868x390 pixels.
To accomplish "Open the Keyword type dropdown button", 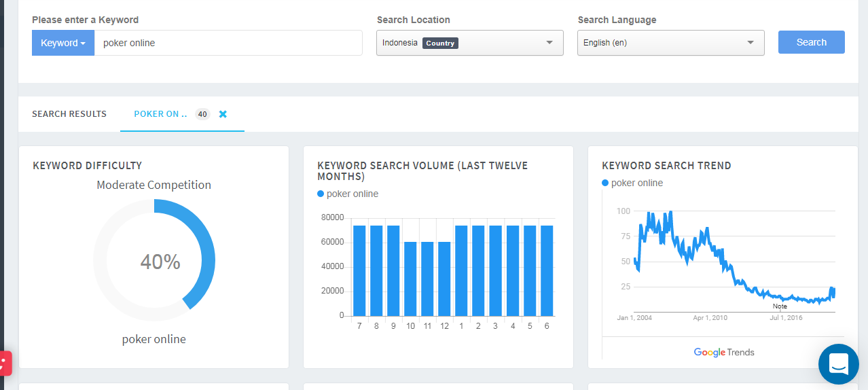I will click(x=63, y=43).
